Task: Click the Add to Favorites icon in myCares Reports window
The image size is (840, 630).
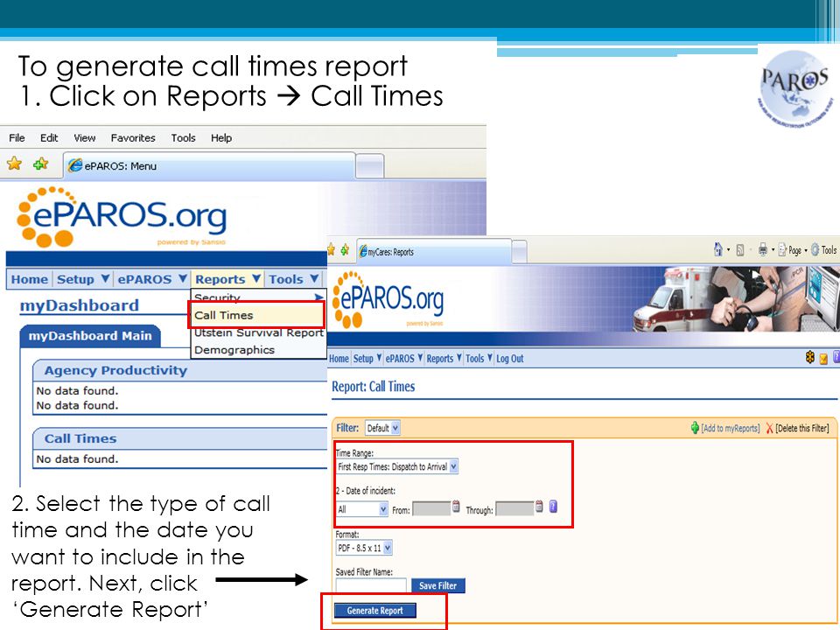Action: point(345,249)
